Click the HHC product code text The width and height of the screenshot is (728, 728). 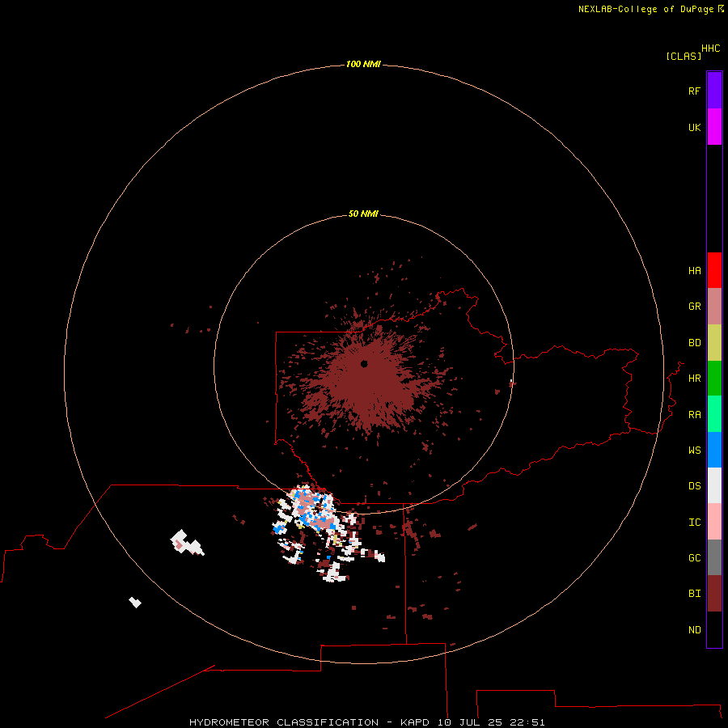[710, 48]
